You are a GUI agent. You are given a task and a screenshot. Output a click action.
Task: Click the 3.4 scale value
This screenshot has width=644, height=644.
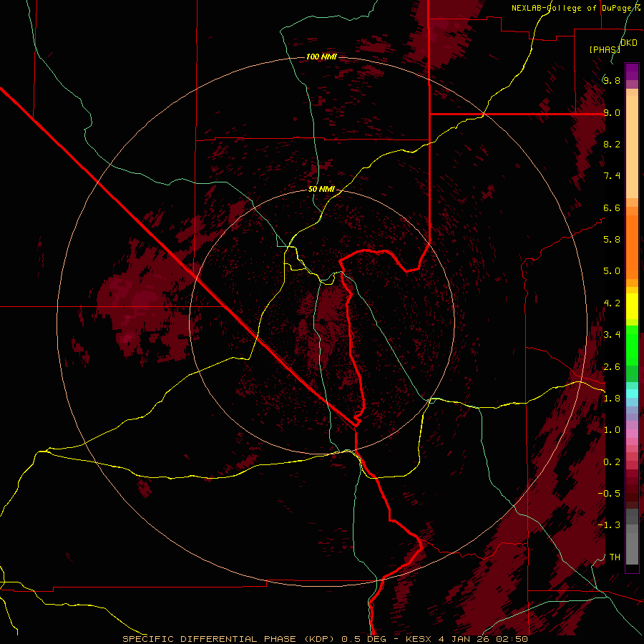(612, 335)
